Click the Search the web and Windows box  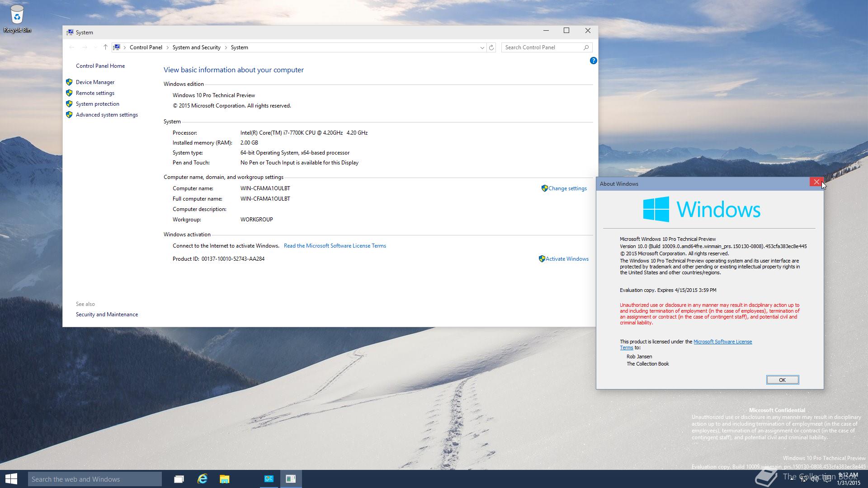click(x=95, y=479)
